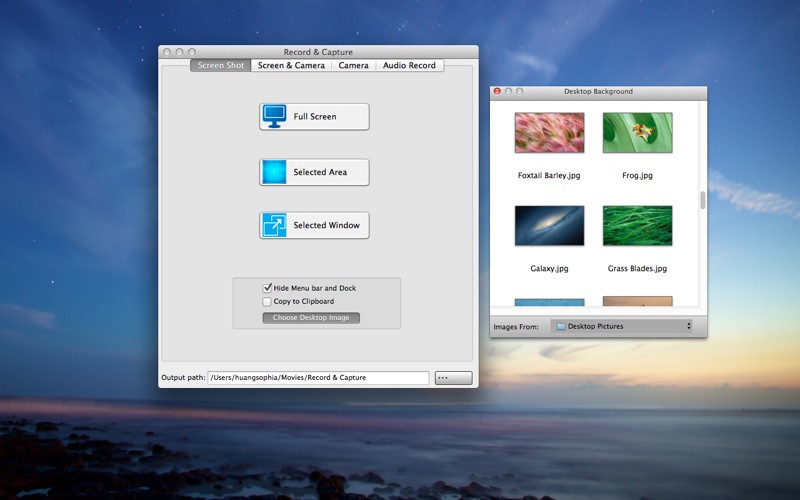Viewport: 800px width, 500px height.
Task: Select the Frog.jpg wallpaper thumbnail
Action: pyautogui.click(x=637, y=133)
